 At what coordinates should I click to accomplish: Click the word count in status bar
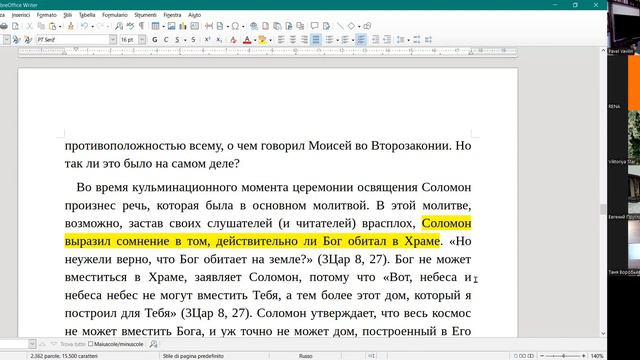(x=64, y=356)
